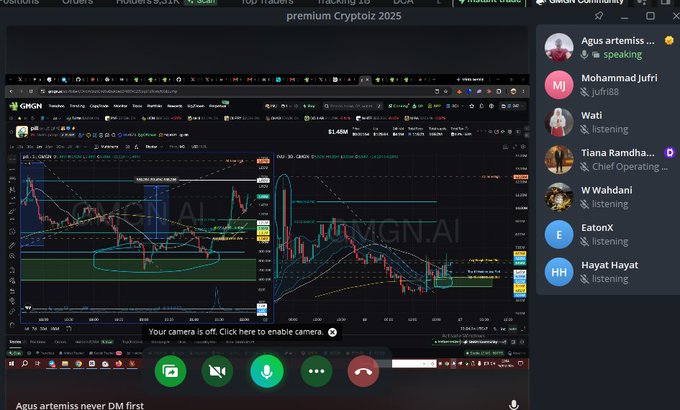The image size is (680, 410).
Task: Select participant W Wahdani in the list
Action: [608, 197]
